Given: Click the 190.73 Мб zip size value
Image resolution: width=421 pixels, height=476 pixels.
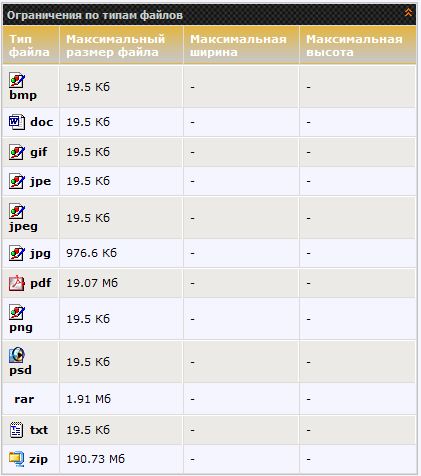Looking at the screenshot, I should point(95,459).
